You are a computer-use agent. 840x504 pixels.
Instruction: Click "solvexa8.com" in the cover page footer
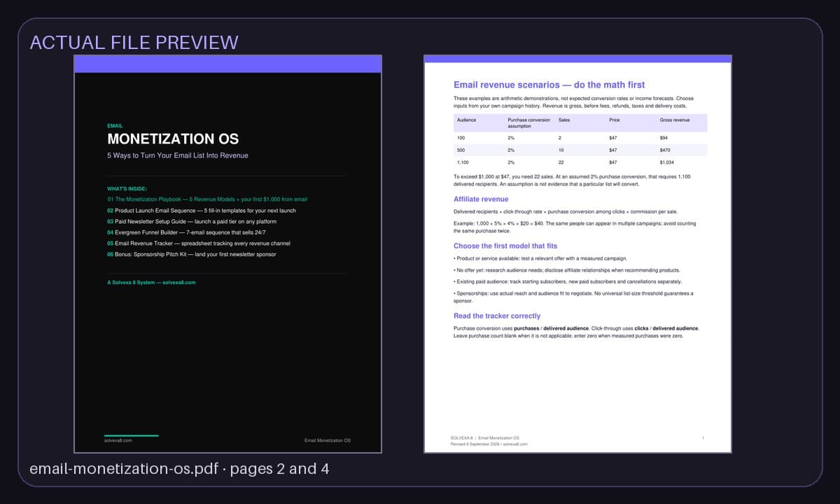pos(118,440)
